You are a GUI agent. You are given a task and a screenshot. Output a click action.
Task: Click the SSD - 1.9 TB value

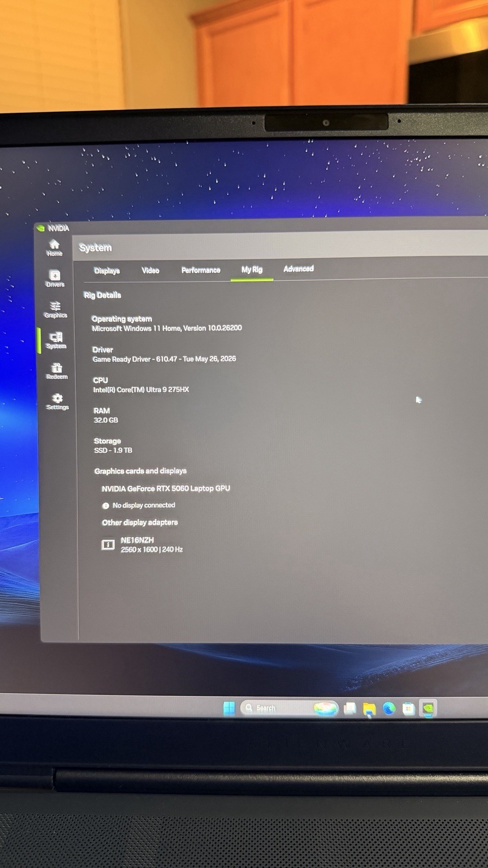pos(113,450)
